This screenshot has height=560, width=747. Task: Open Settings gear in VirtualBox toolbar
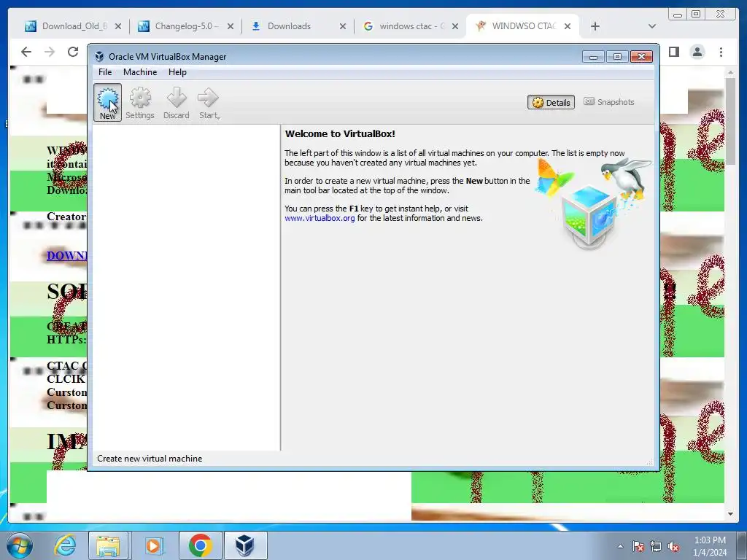point(140,102)
